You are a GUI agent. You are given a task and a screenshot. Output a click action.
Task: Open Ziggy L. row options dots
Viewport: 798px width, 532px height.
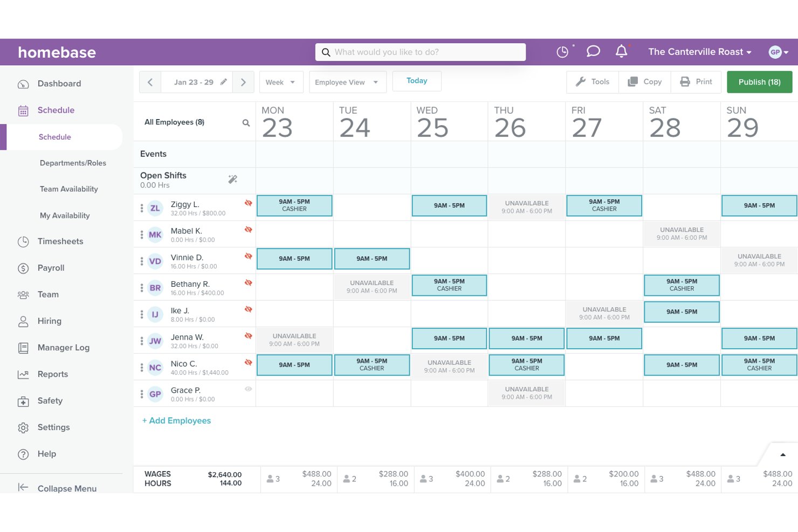(142, 208)
